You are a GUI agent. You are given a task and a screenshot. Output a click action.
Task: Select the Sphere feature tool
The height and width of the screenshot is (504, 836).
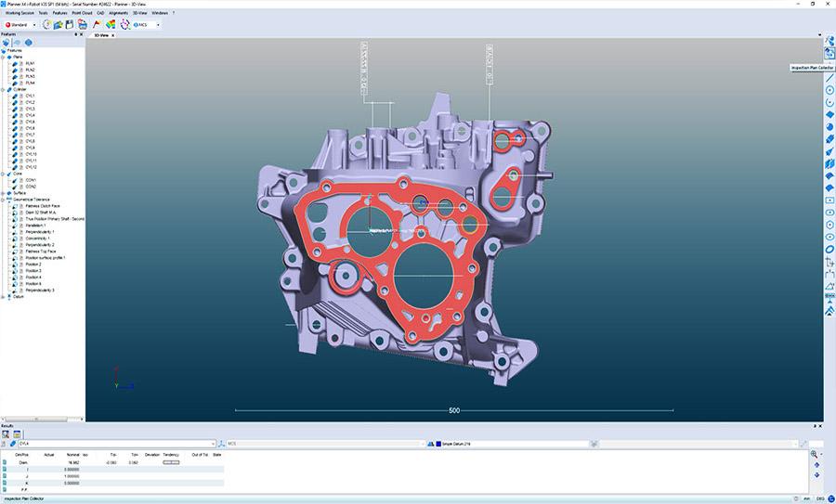(829, 127)
